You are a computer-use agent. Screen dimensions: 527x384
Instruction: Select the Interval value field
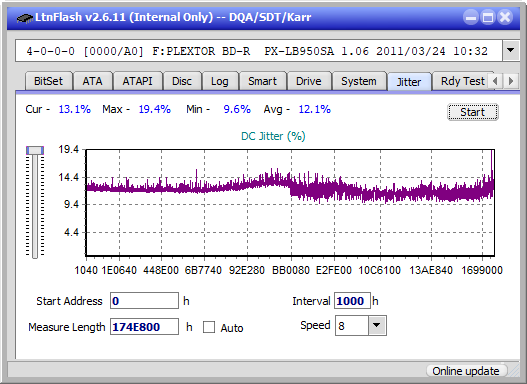pos(352,301)
